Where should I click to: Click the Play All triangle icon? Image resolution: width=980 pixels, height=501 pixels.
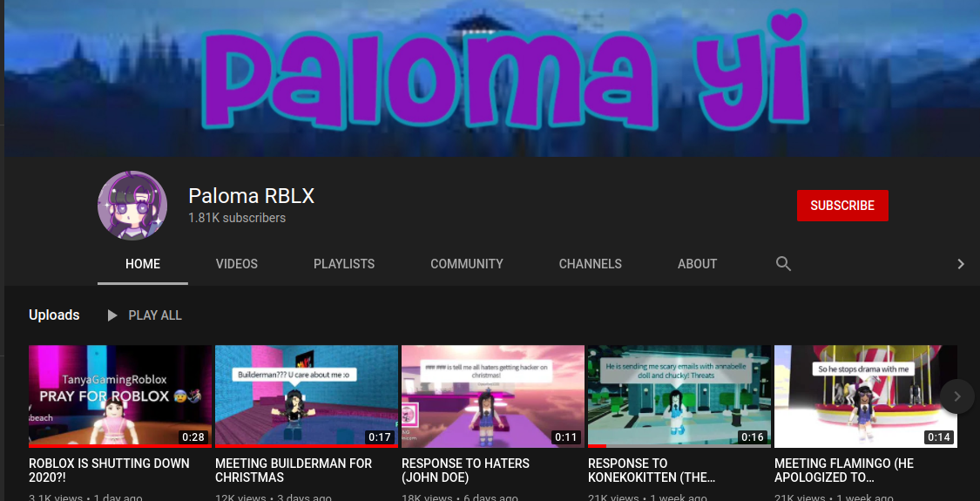pos(112,315)
